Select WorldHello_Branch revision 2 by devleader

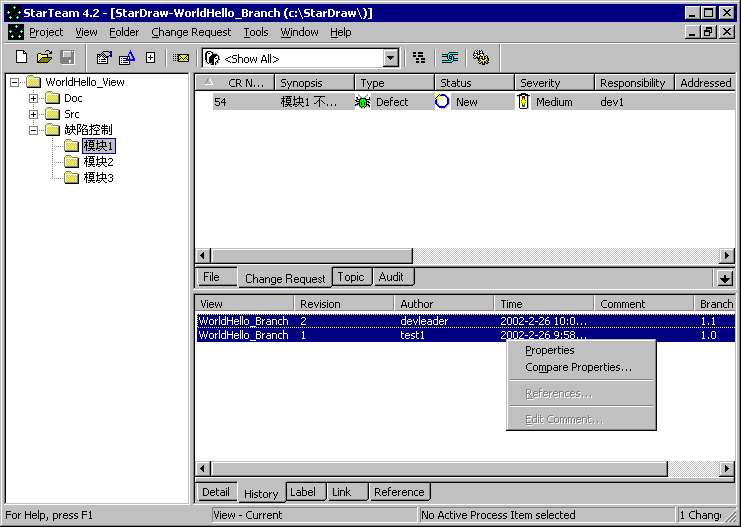pos(465,321)
